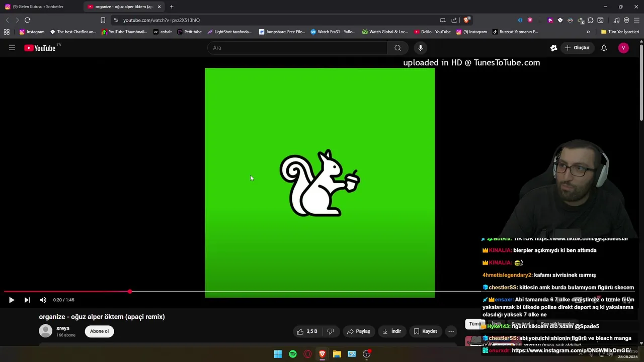644x362 pixels.
Task: Open Watch Global & Loc bookmark
Action: coord(385,32)
